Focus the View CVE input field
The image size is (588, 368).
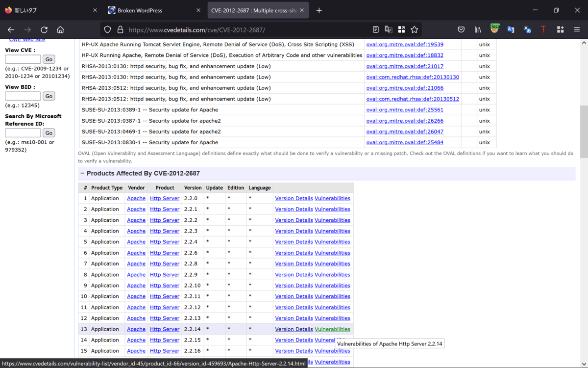pyautogui.click(x=23, y=59)
